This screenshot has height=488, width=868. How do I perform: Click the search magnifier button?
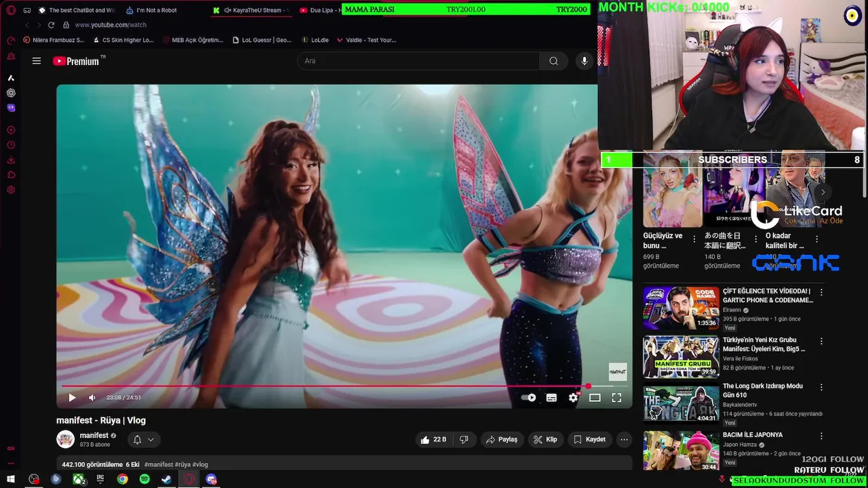[553, 61]
